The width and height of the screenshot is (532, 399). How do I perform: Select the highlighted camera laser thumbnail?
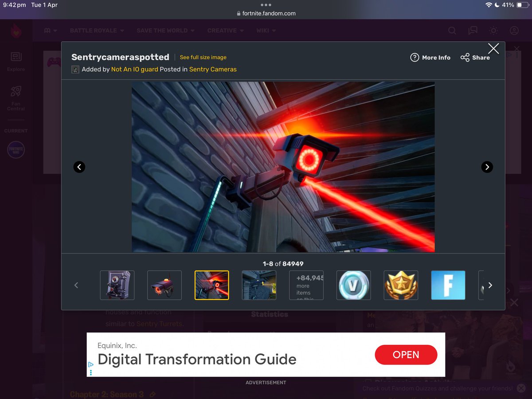[x=212, y=285]
